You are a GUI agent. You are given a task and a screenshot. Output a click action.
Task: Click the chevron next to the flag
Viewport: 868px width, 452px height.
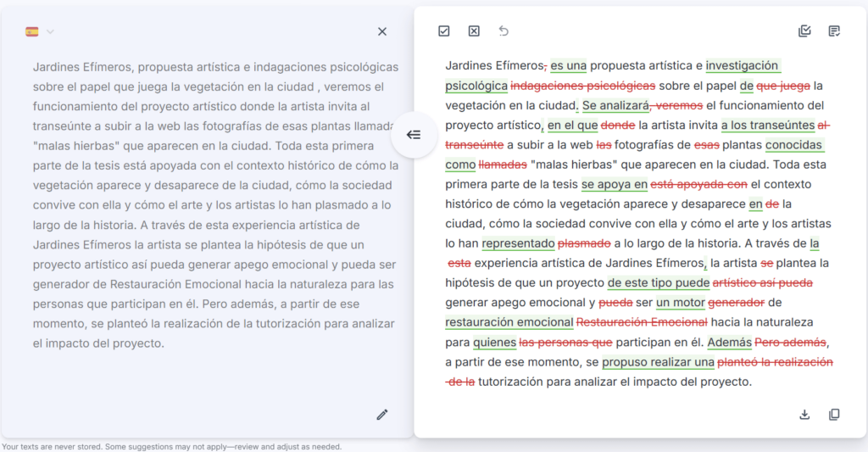(x=50, y=31)
